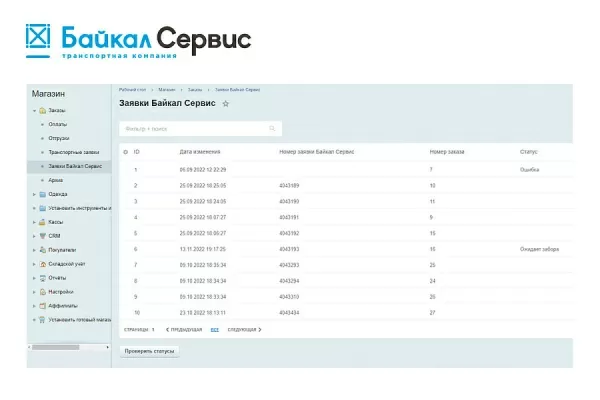Expand the Складской учёт tree node arrow

point(34,264)
